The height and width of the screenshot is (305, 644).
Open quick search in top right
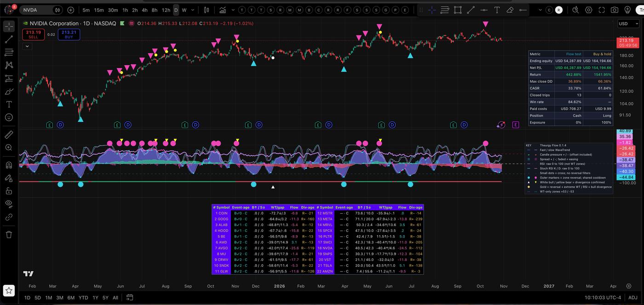pos(575,10)
